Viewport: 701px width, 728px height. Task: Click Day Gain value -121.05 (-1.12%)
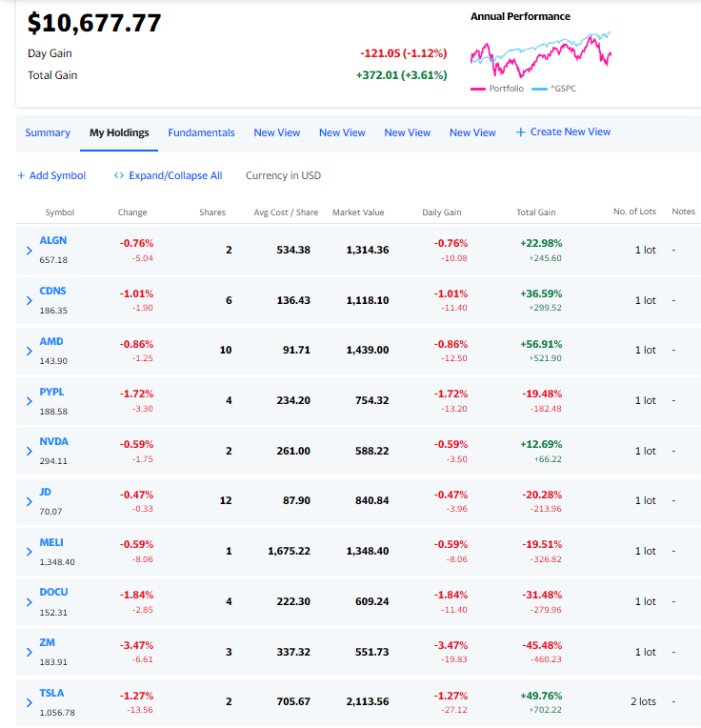click(404, 53)
